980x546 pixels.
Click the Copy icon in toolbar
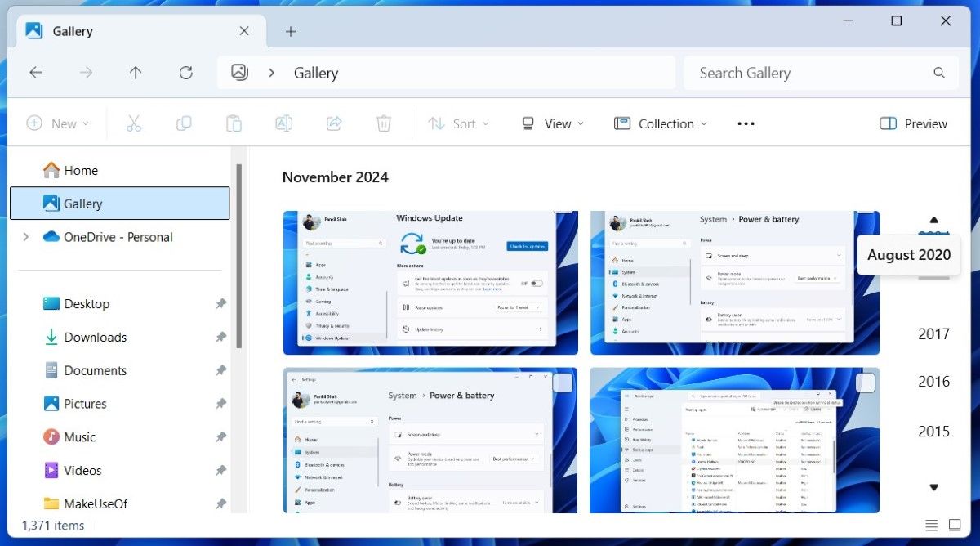point(184,123)
